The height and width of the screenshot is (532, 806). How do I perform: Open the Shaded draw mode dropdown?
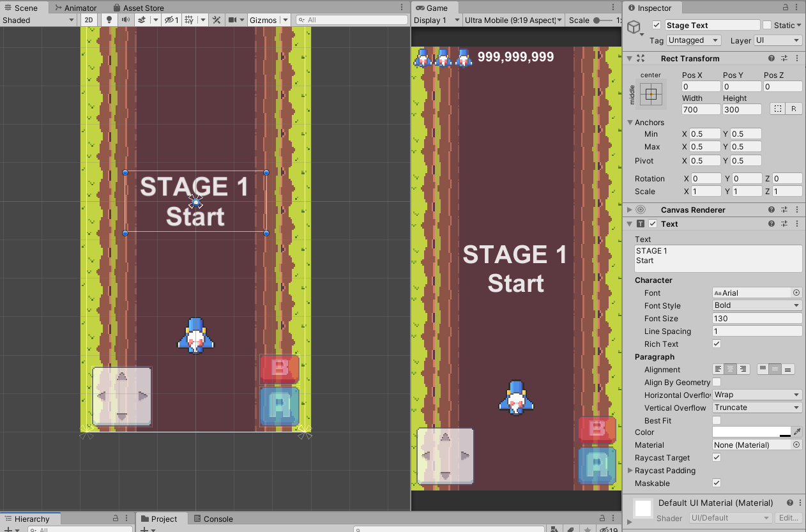tap(38, 20)
